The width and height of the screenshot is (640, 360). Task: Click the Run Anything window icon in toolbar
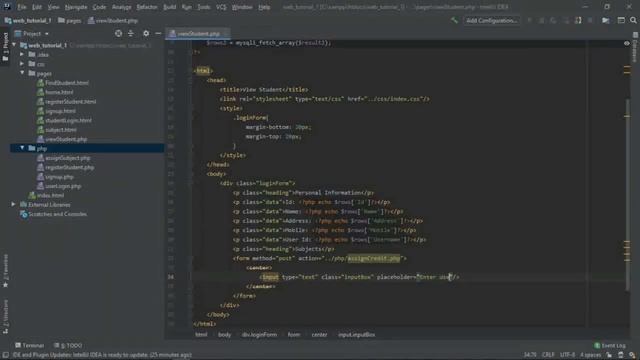621,20
